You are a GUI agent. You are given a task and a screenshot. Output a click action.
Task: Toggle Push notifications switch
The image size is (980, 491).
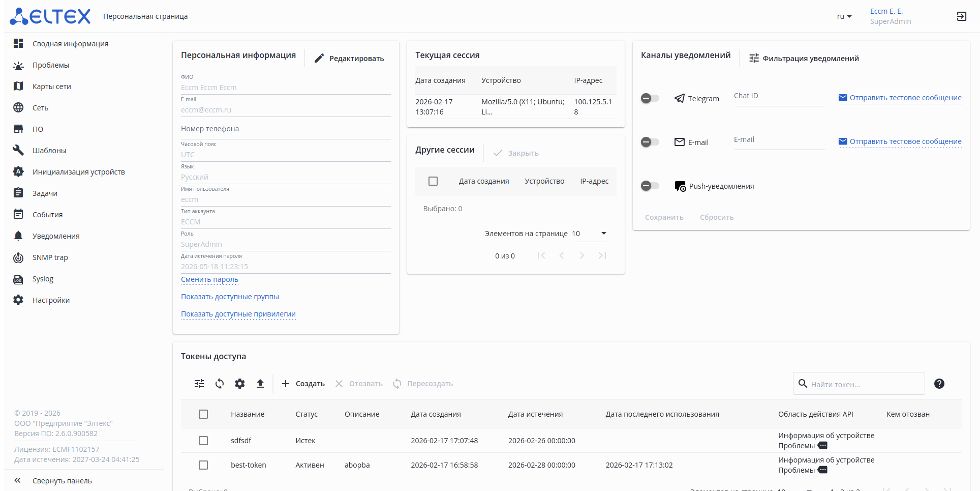[x=650, y=186]
